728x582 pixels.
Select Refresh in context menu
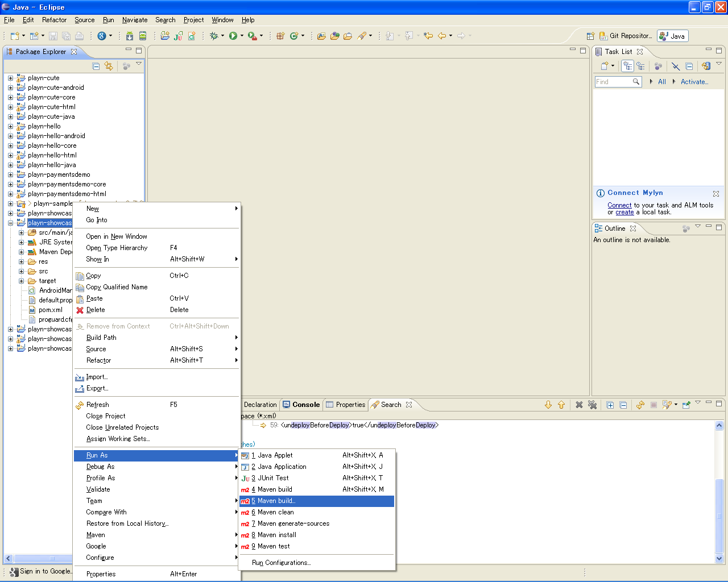(157, 405)
